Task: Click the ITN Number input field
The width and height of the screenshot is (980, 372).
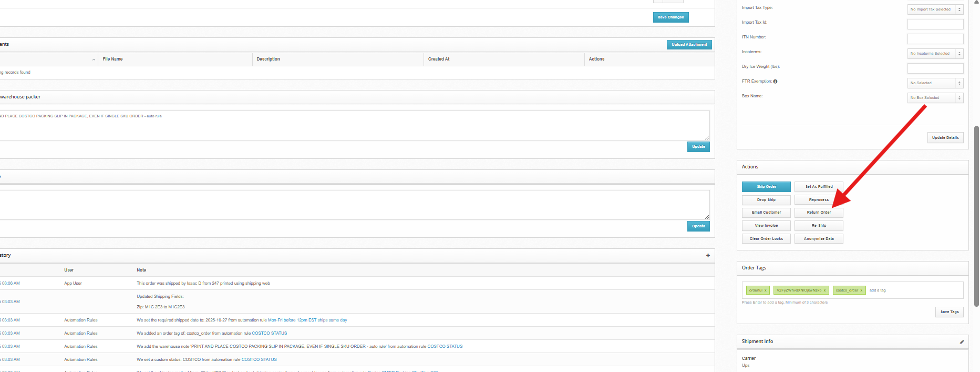Action: [935, 39]
